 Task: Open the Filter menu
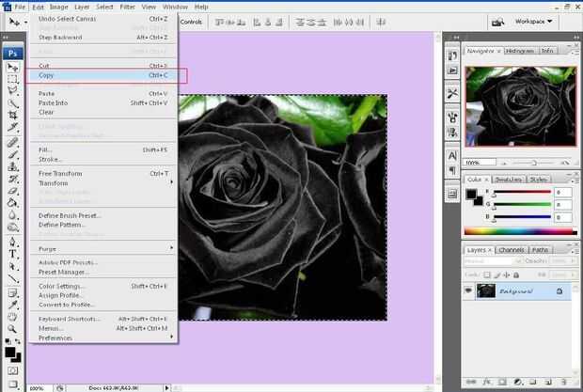(127, 7)
